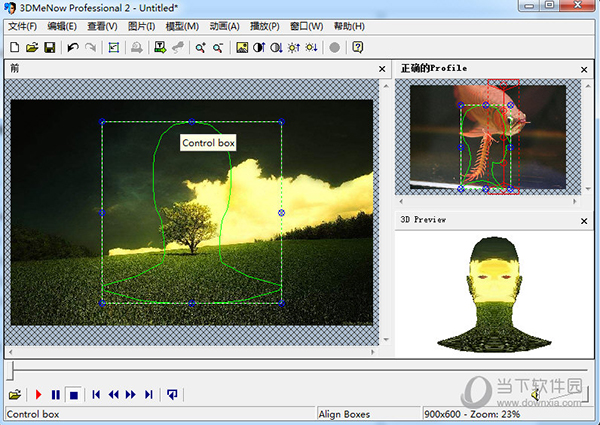Open animation file in playback bar
600x425 pixels.
coord(15,394)
